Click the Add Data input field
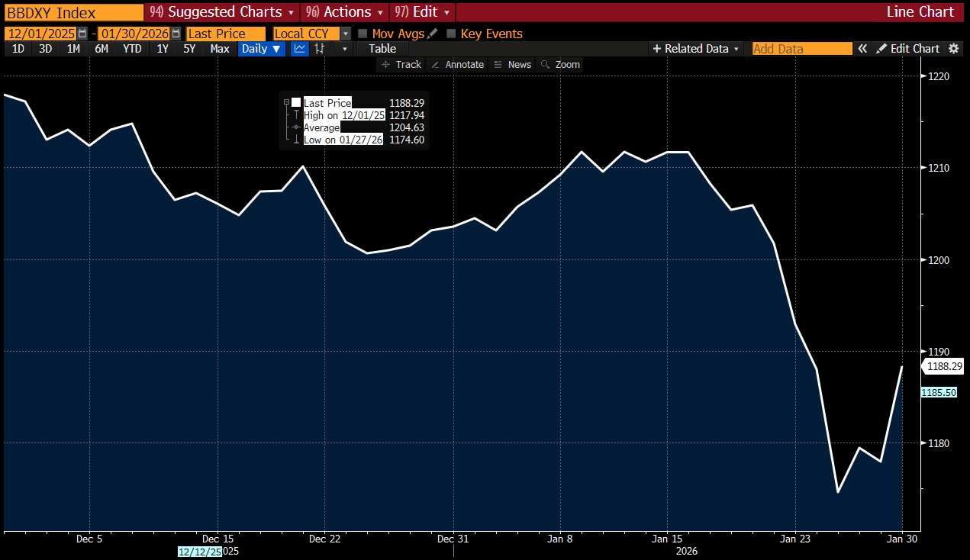Viewport: 970px width, 560px height. (801, 49)
